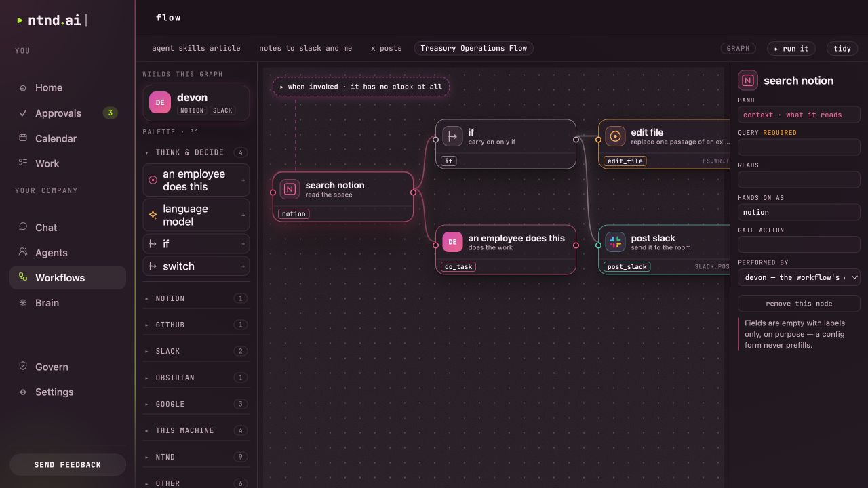Expand the SLACK palette group
Viewport: 868px width, 488px height.
point(196,351)
